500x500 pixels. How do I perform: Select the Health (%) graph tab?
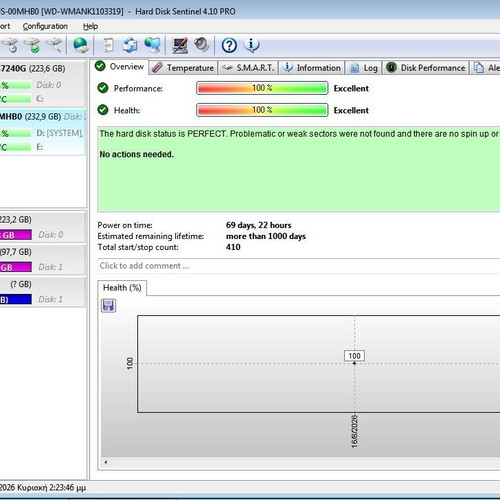[122, 288]
